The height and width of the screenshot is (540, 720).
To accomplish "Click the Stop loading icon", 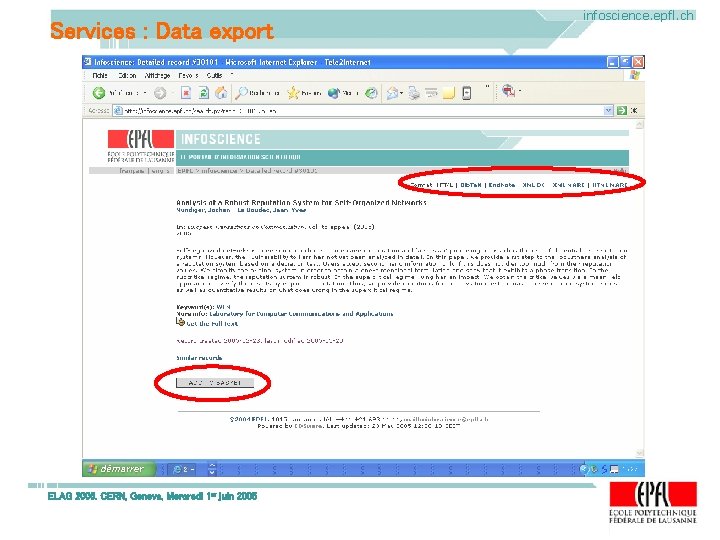I will (186, 93).
